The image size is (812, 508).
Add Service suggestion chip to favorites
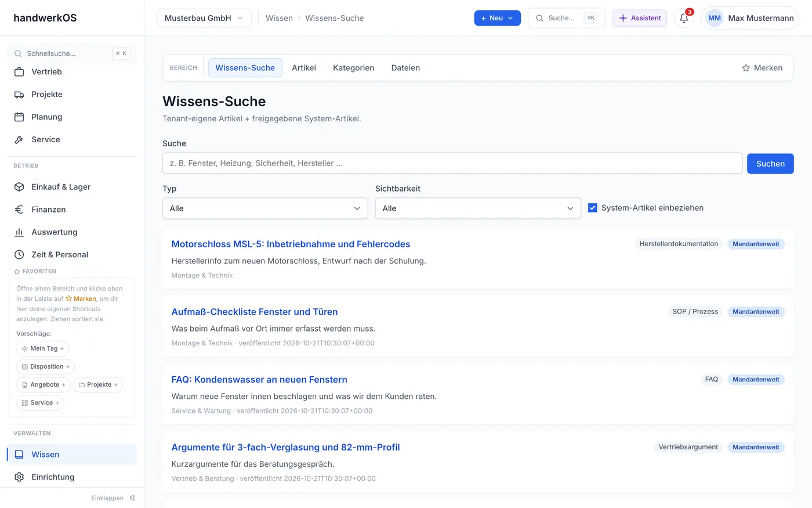coord(40,402)
